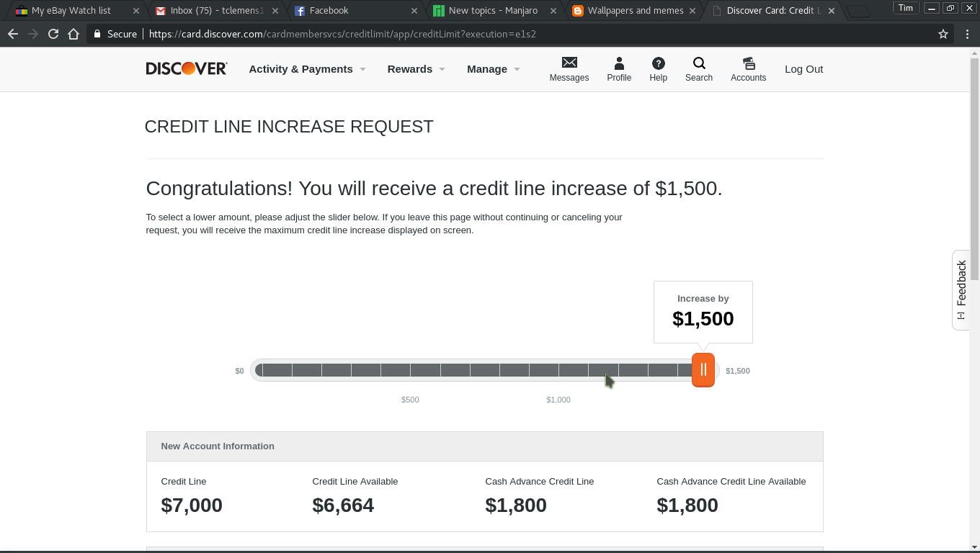This screenshot has height=553, width=980.
Task: Open a new browser tab
Action: click(857, 11)
